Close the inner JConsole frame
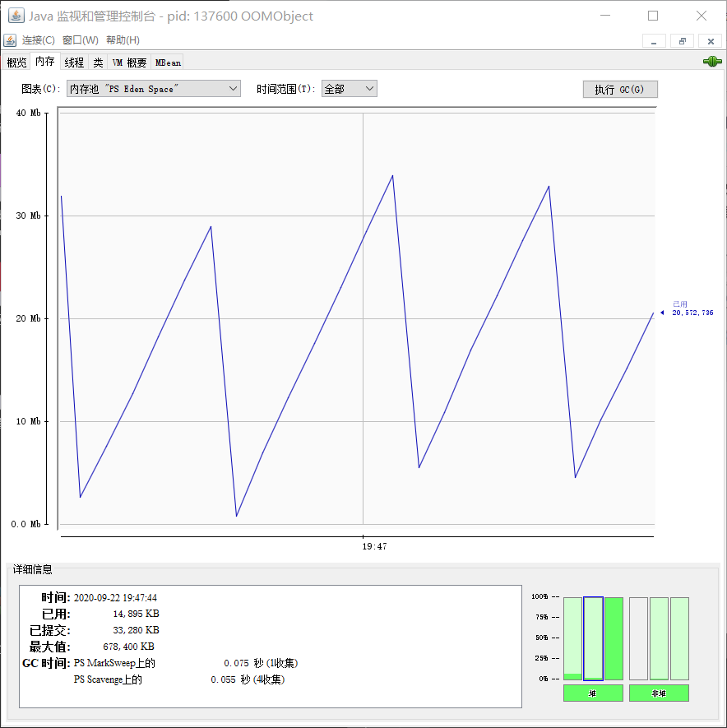 pyautogui.click(x=711, y=41)
